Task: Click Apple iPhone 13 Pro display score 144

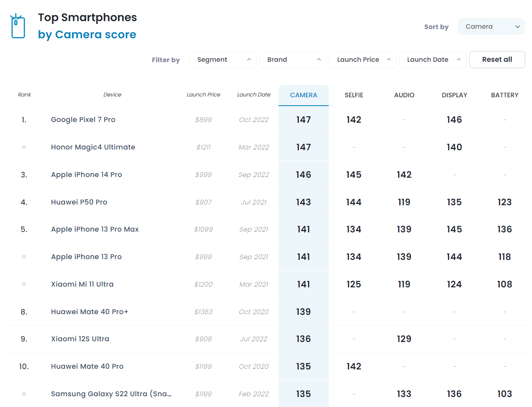Action: tap(454, 257)
